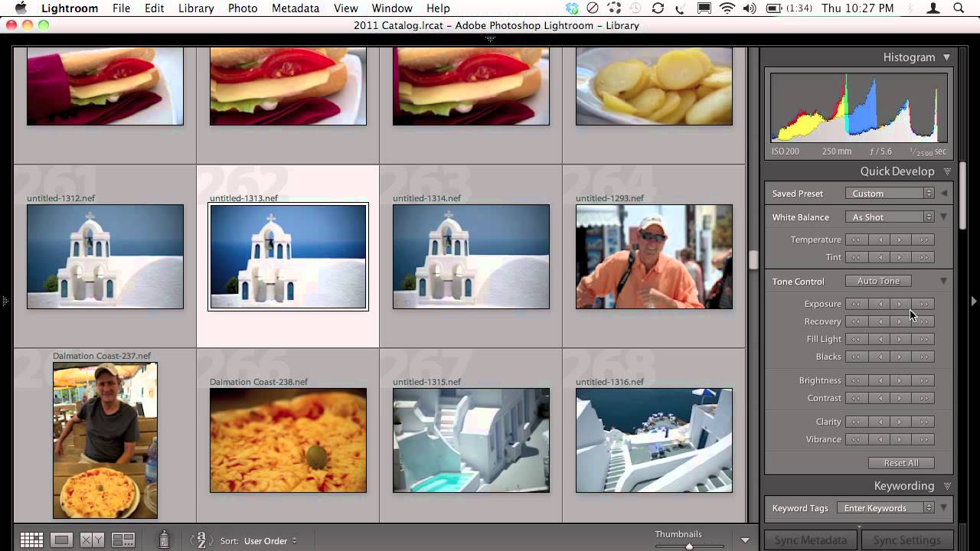Open toolbar content options triangle
The height and width of the screenshot is (551, 980).
click(x=745, y=540)
